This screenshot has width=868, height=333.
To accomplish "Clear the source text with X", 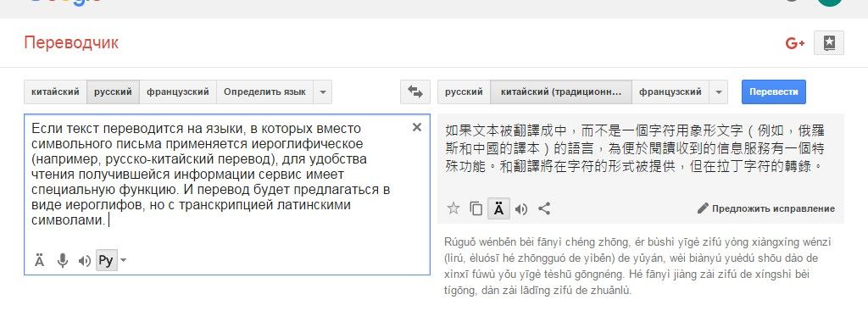I will (x=417, y=127).
